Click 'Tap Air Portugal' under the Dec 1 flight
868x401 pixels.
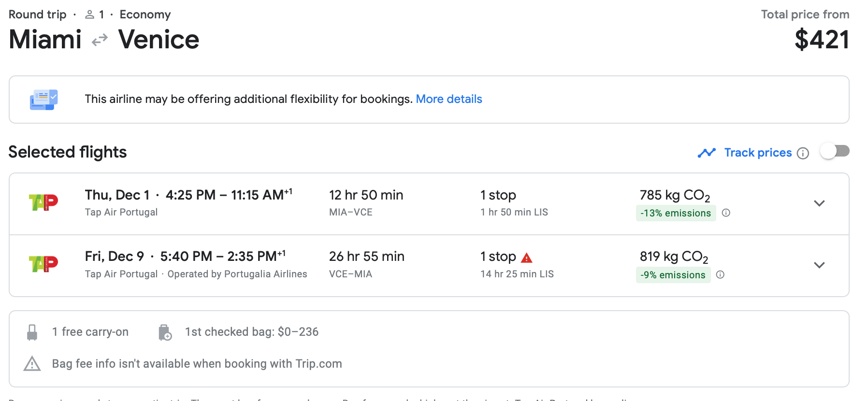[121, 212]
